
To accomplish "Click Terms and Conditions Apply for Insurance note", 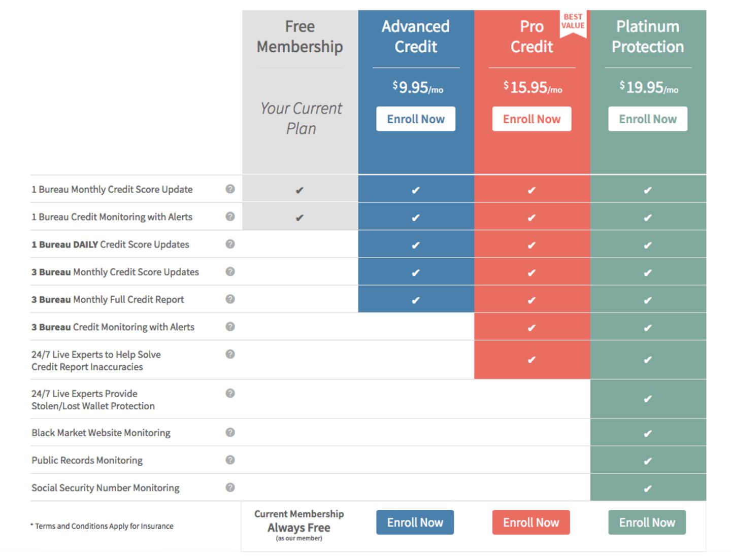I will tap(103, 526).
